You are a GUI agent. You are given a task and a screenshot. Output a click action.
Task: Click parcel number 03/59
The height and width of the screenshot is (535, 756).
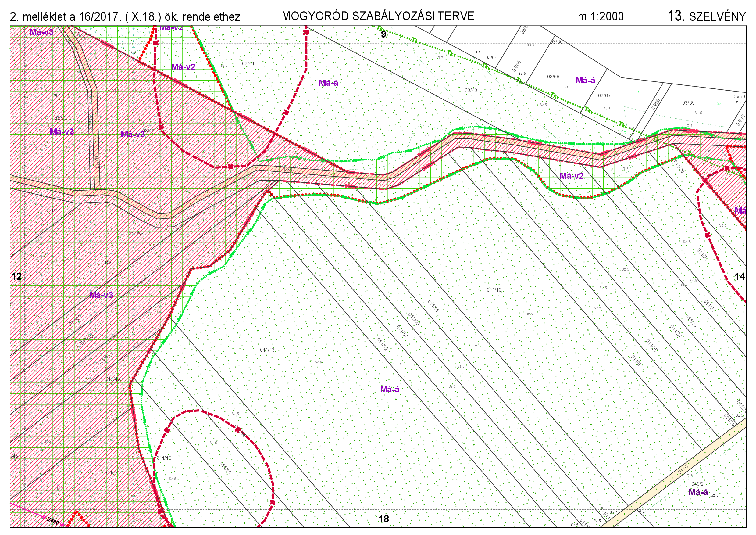60,118
